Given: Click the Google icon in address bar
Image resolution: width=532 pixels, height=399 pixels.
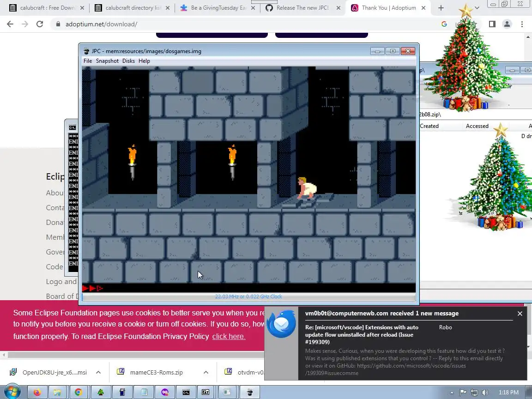Looking at the screenshot, I should click(444, 24).
